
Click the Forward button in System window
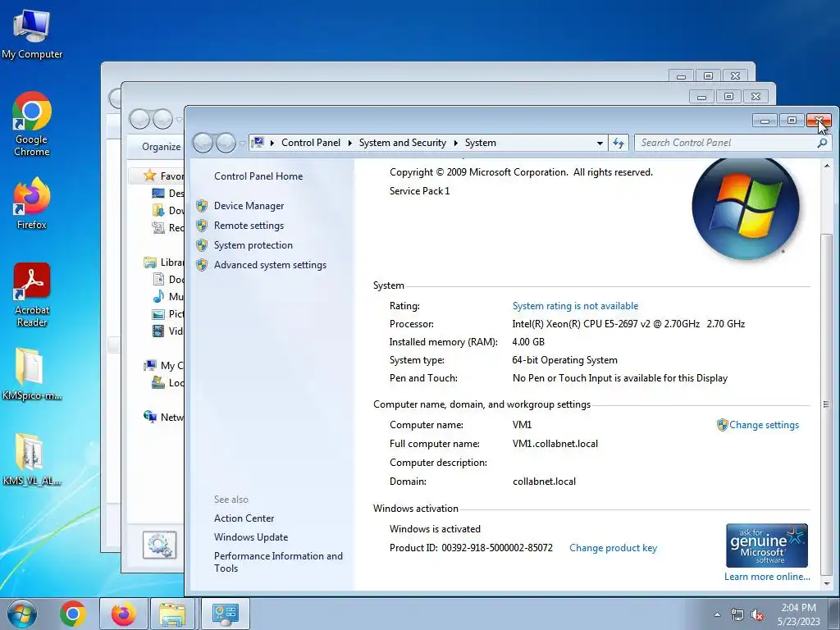pos(226,143)
